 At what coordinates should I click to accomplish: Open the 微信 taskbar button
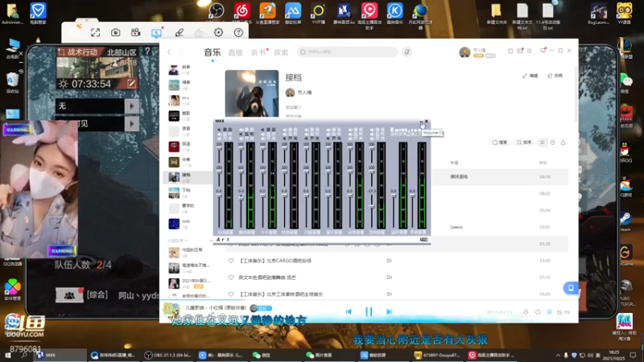(275, 355)
